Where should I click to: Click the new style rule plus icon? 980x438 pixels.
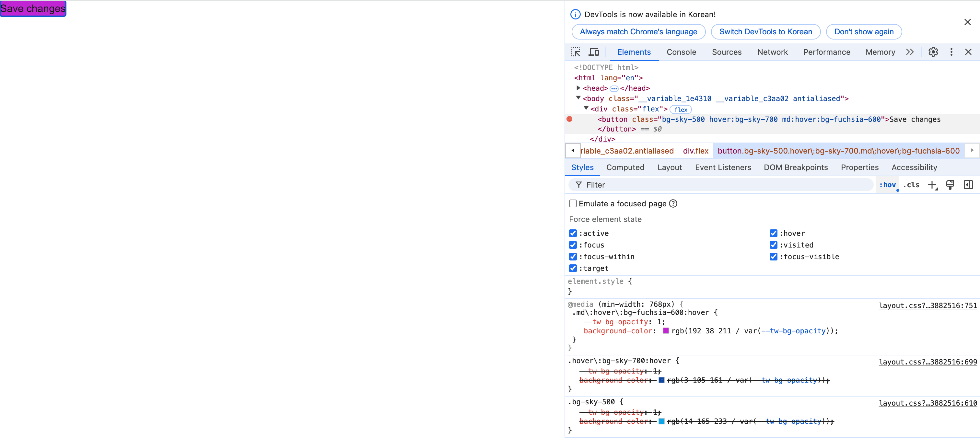point(932,185)
